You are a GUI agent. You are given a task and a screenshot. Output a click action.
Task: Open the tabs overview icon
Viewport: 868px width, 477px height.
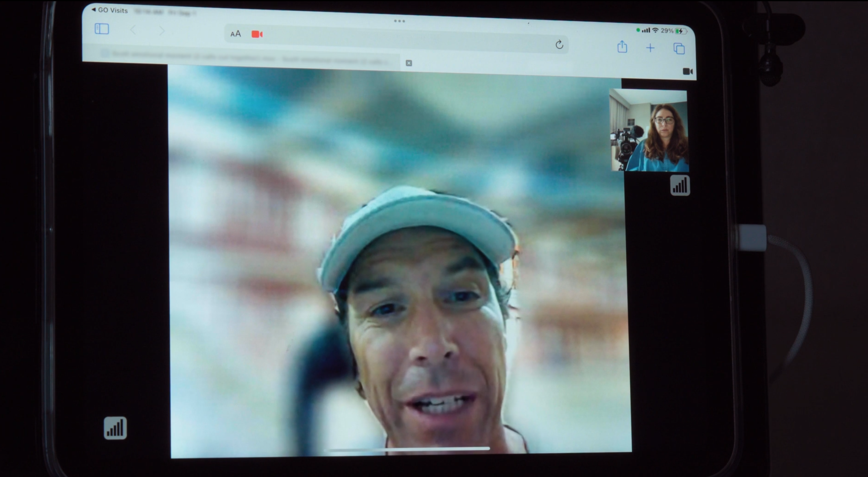pyautogui.click(x=679, y=49)
